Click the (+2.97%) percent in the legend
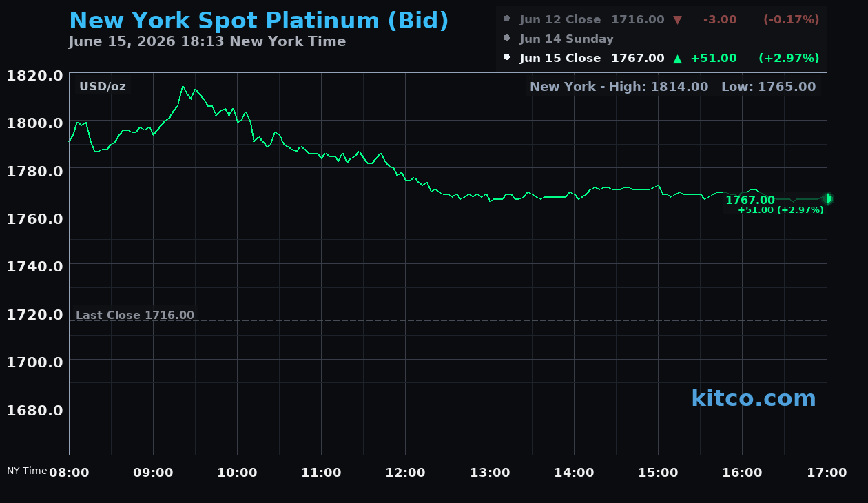This screenshot has width=868, height=503. tap(789, 59)
